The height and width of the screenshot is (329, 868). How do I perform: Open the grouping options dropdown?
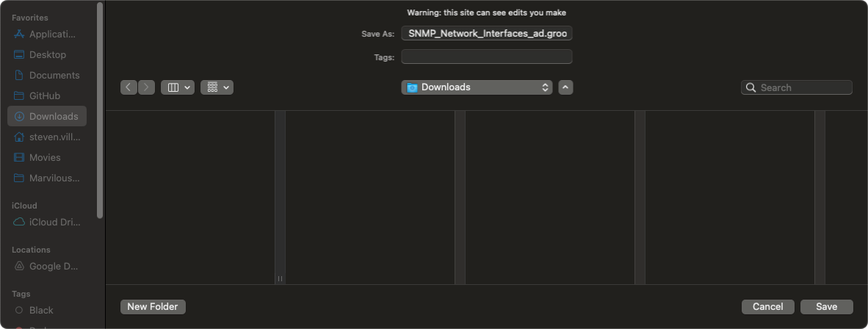tap(217, 87)
